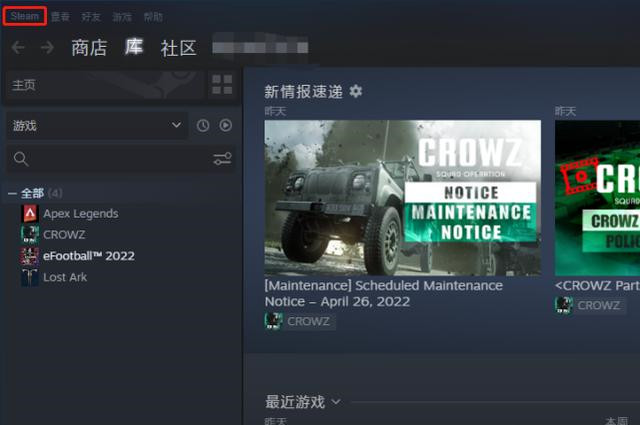Select Apex Legends in the game list
Viewport: 640px width, 425px height.
[81, 214]
